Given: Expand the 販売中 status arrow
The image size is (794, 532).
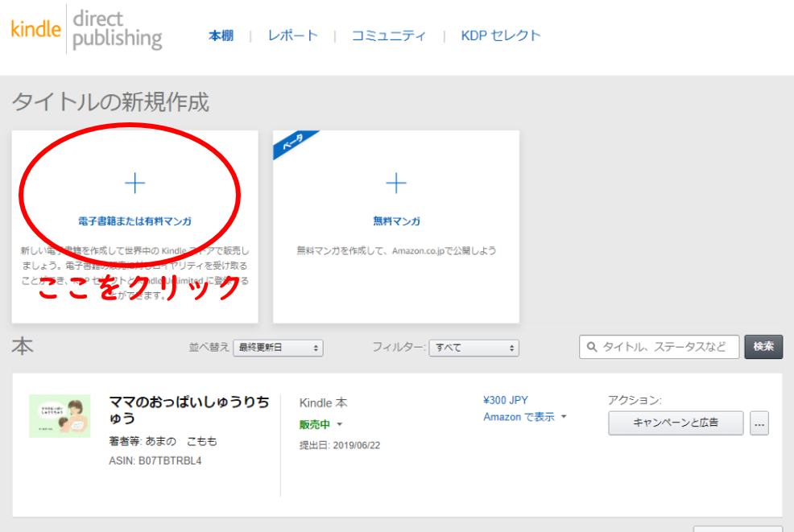Looking at the screenshot, I should point(339,424).
